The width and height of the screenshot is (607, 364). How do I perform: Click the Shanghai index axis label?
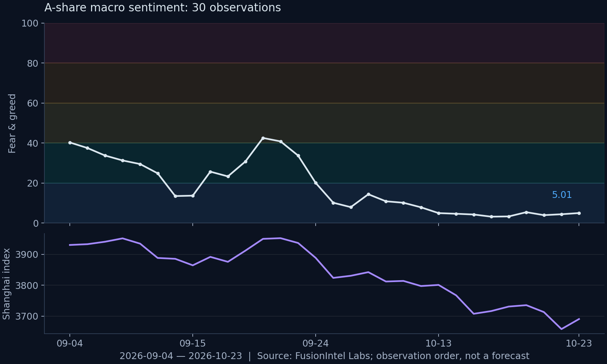(6, 284)
